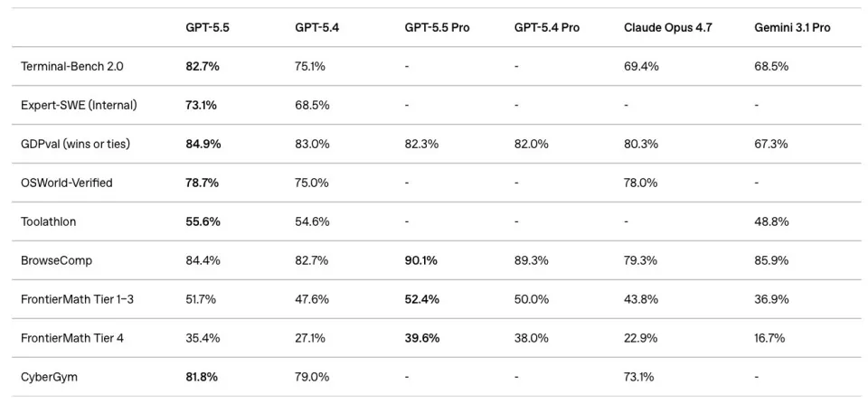Click the GPT-5.5 Pro column header
Screen dimensions: 868x404
coord(437,27)
